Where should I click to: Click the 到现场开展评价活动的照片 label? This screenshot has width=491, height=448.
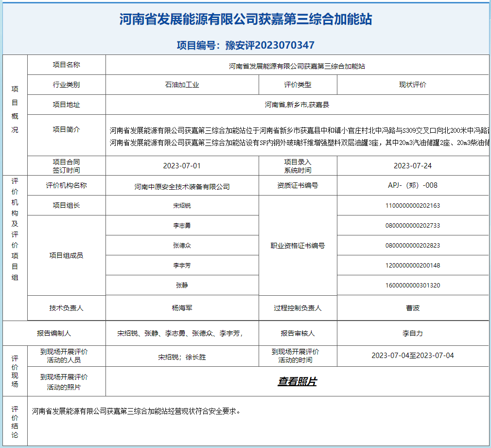click(64, 382)
